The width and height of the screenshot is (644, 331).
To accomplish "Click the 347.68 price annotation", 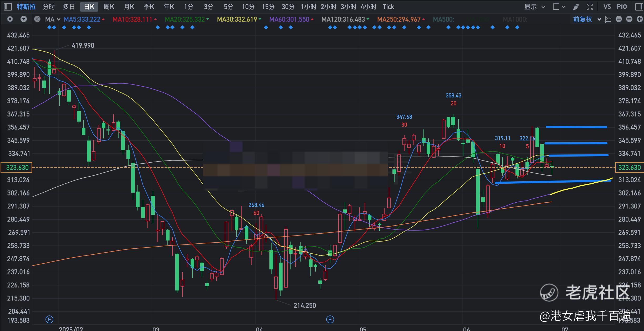I will [x=404, y=117].
